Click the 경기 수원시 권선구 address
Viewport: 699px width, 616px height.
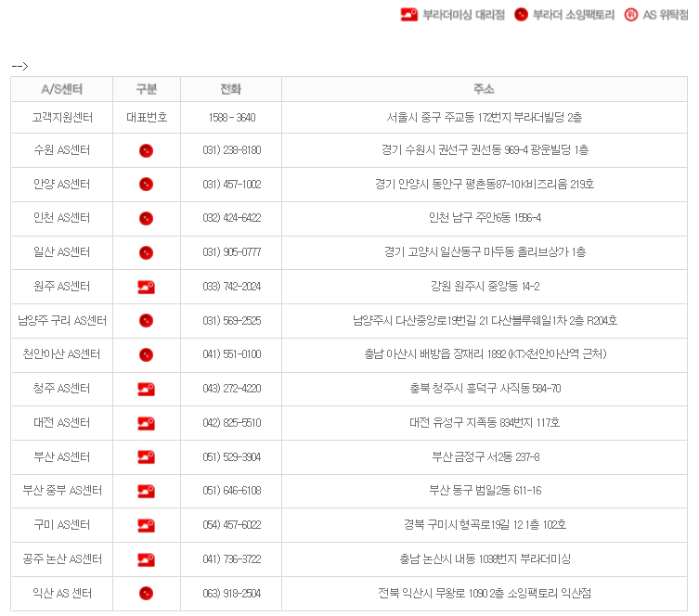click(485, 150)
